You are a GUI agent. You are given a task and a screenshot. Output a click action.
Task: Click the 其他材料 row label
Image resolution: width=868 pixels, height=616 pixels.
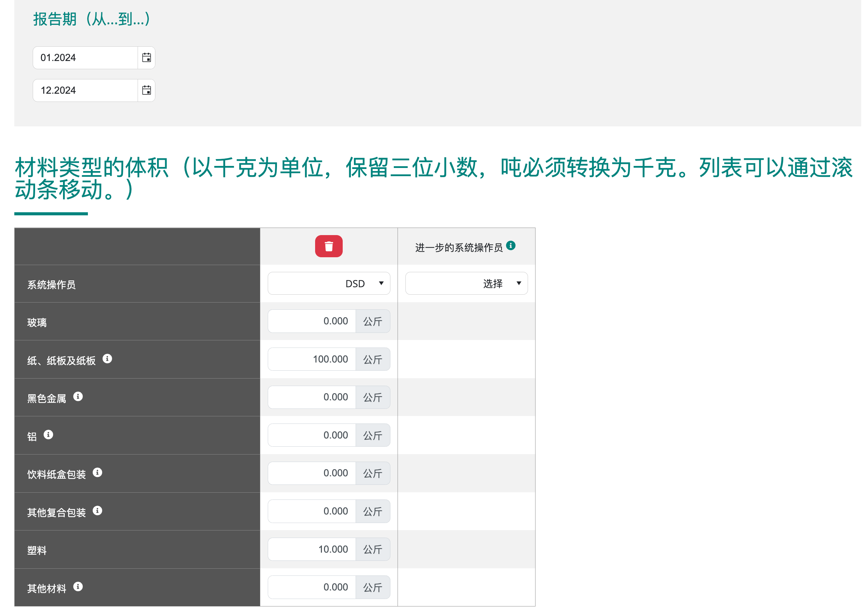[x=47, y=589]
